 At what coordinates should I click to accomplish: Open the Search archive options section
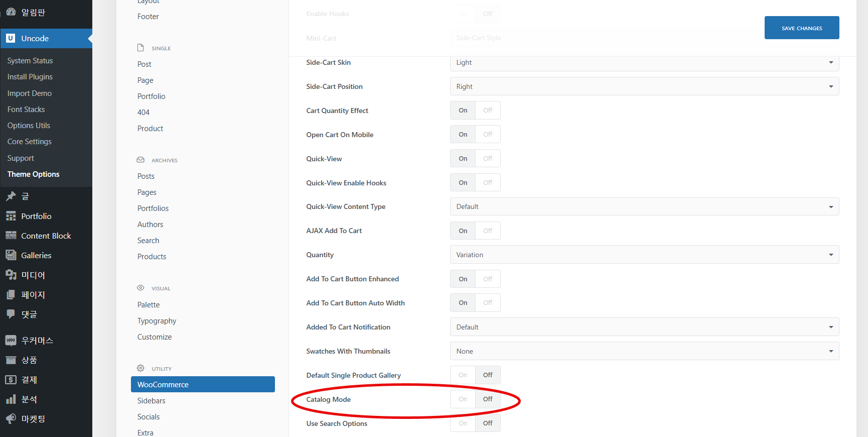(149, 241)
